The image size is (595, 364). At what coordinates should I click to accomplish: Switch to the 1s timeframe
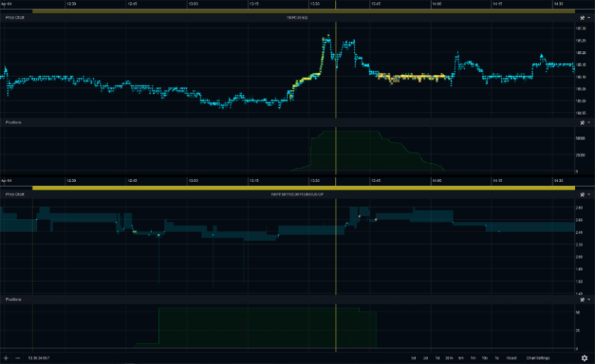(496, 358)
